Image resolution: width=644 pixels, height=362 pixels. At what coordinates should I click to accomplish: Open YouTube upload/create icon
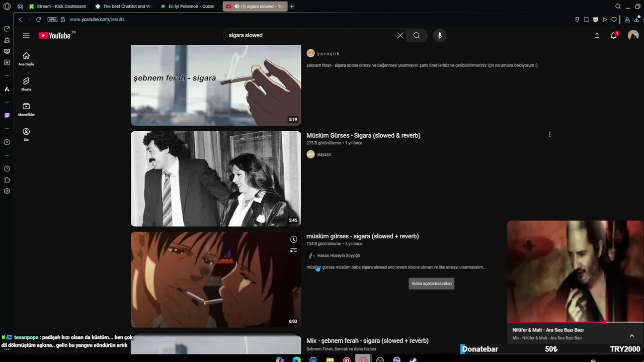click(x=597, y=35)
